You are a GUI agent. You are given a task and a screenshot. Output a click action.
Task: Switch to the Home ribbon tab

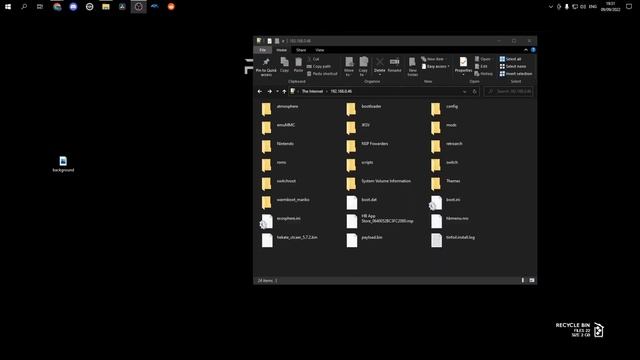click(282, 50)
